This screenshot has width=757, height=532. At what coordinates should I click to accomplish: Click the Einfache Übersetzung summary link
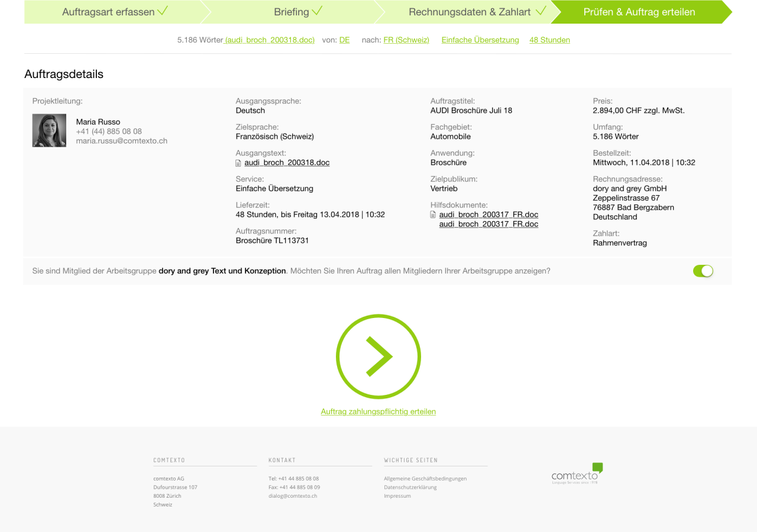point(480,40)
